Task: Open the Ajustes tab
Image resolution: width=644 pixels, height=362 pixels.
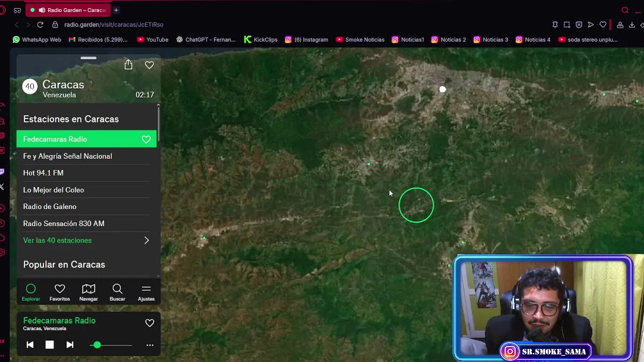Action: (146, 293)
